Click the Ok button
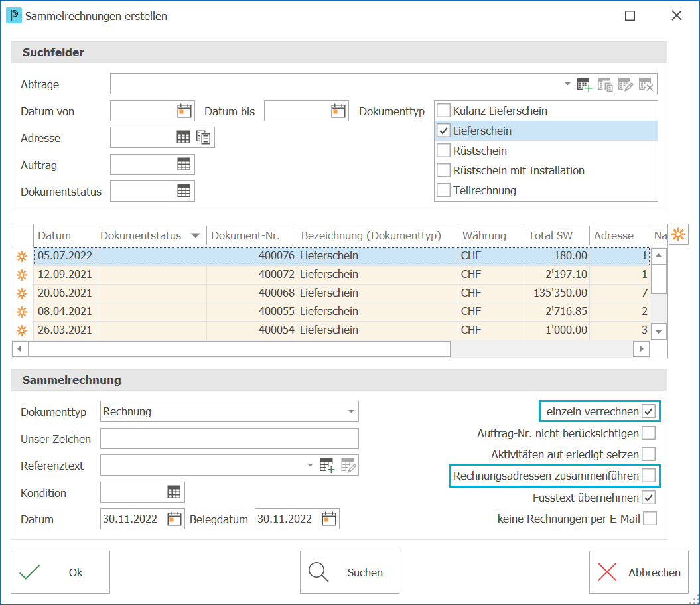Screen dimensions: 700x605 point(60,572)
